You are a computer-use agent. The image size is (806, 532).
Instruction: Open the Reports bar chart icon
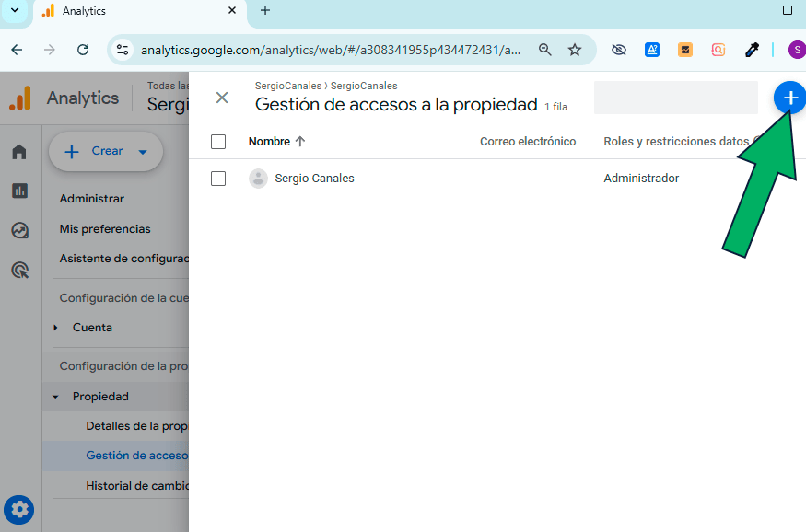coord(19,191)
